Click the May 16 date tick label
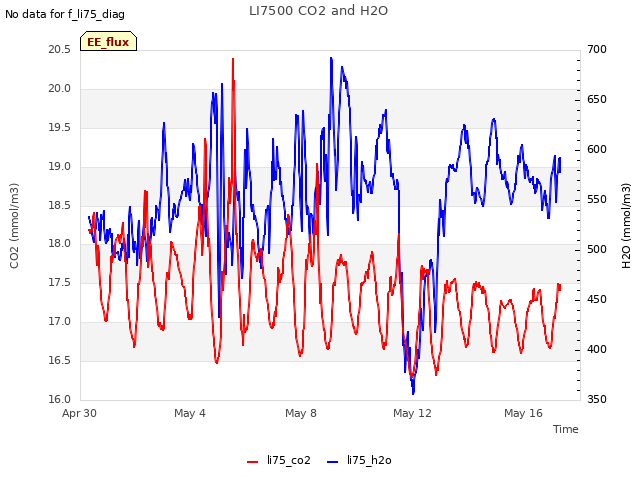Screen dimensions: 640x480 [523, 413]
